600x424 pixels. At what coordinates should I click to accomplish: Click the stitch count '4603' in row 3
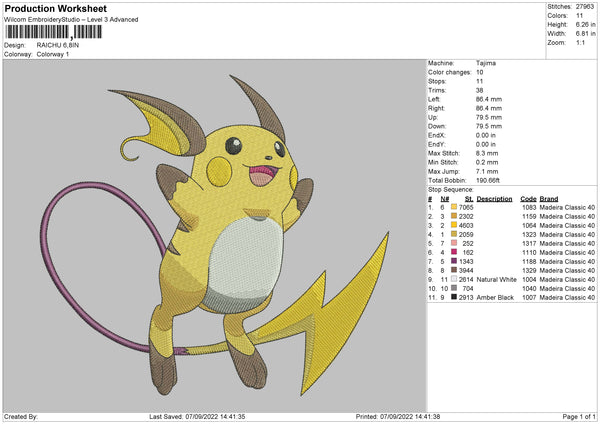coord(466,225)
